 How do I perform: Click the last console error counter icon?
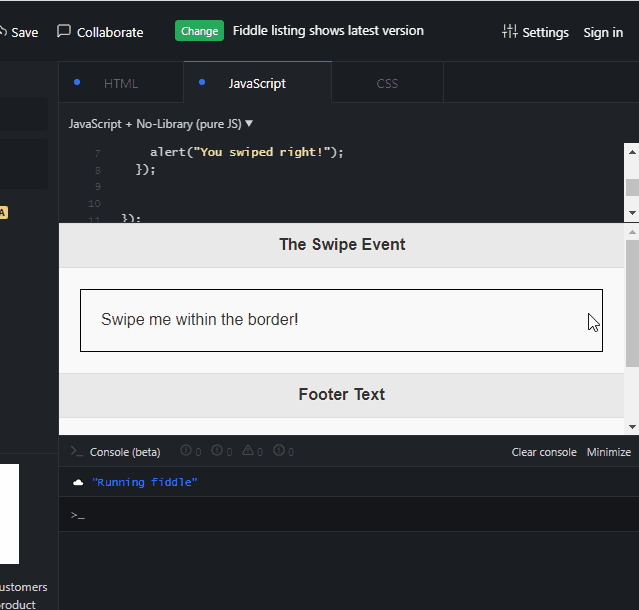click(279, 451)
